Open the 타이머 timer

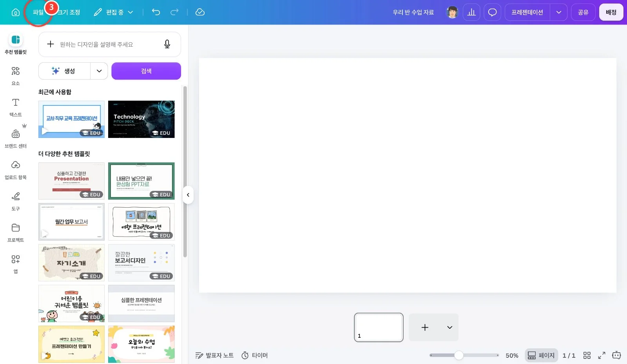(x=254, y=355)
